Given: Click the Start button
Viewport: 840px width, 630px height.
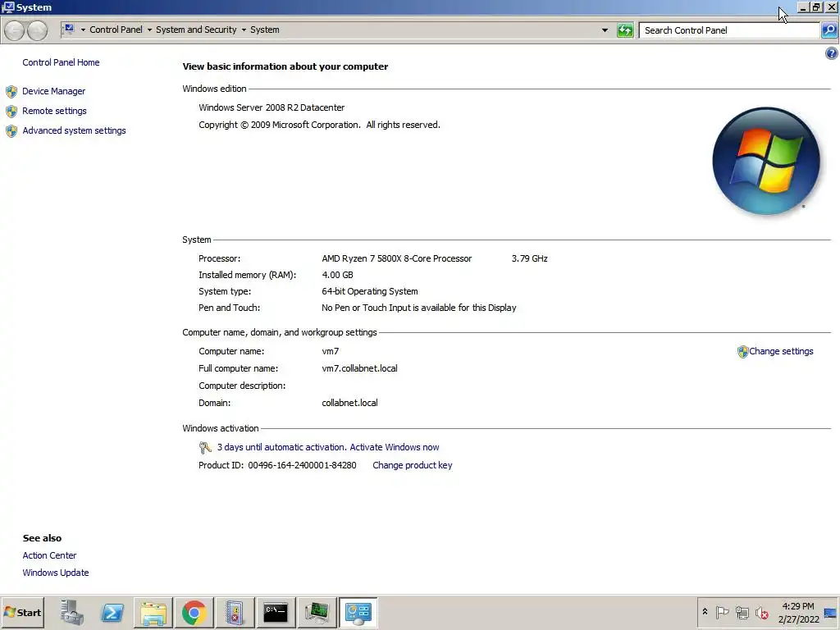Looking at the screenshot, I should click(22, 612).
